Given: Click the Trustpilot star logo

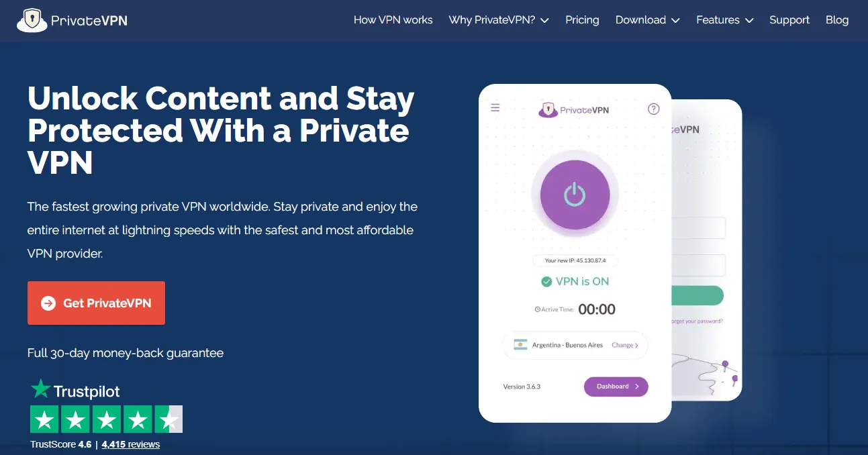Looking at the screenshot, I should pyautogui.click(x=41, y=389).
